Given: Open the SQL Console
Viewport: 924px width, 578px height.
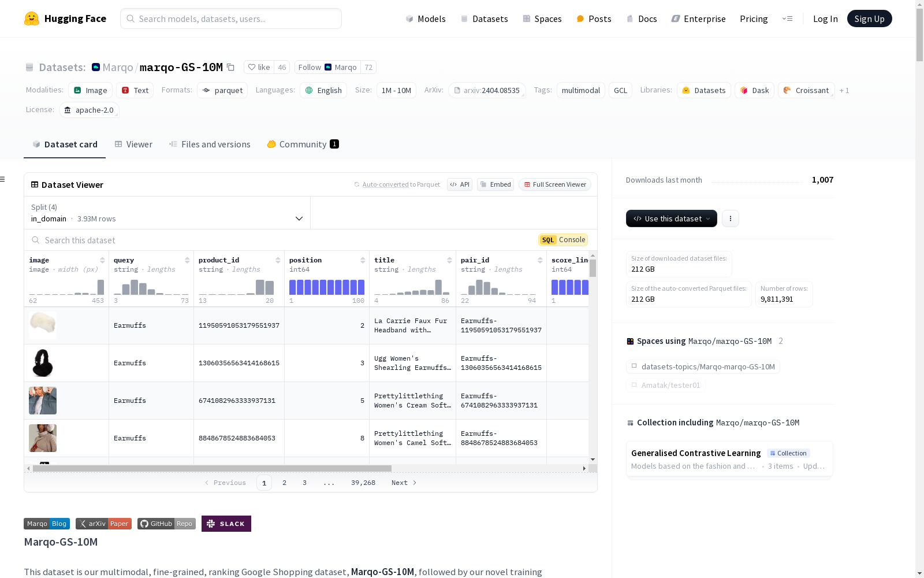Looking at the screenshot, I should (563, 240).
